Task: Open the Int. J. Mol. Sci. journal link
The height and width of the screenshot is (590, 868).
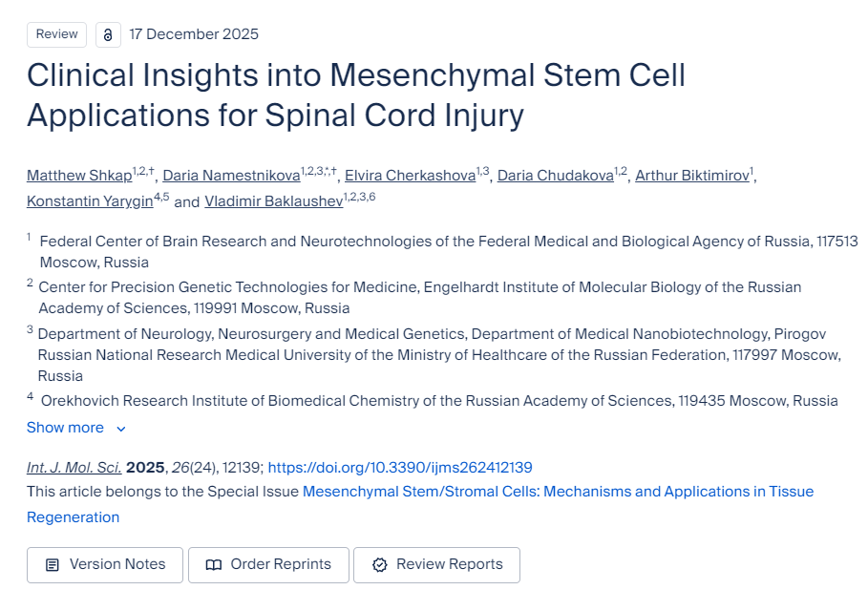Action: click(x=74, y=468)
